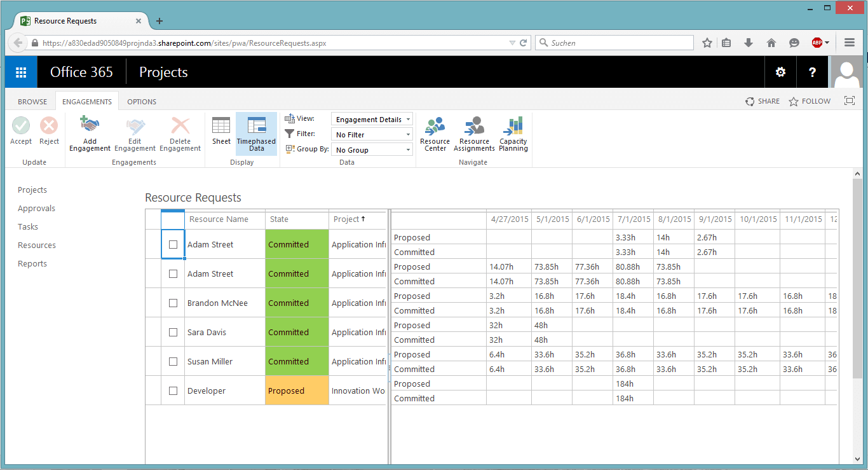Reject the selected engagement

click(49, 132)
